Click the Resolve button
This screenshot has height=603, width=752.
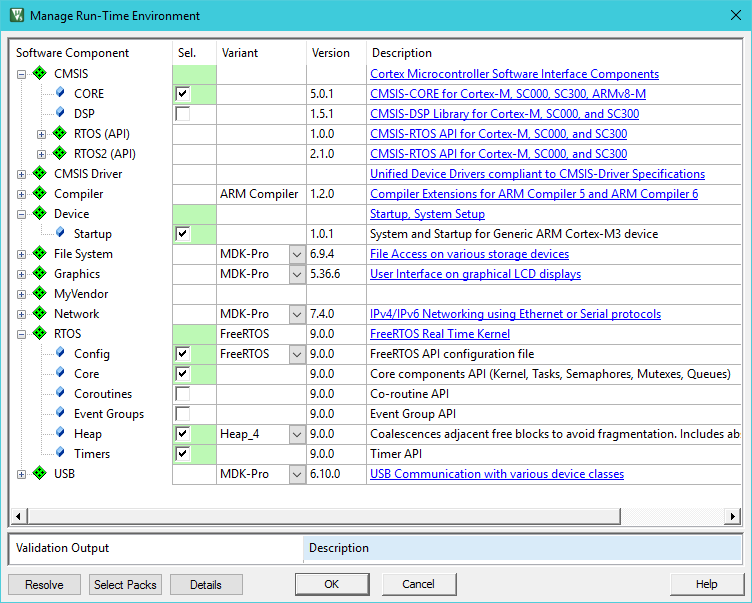coord(44,584)
